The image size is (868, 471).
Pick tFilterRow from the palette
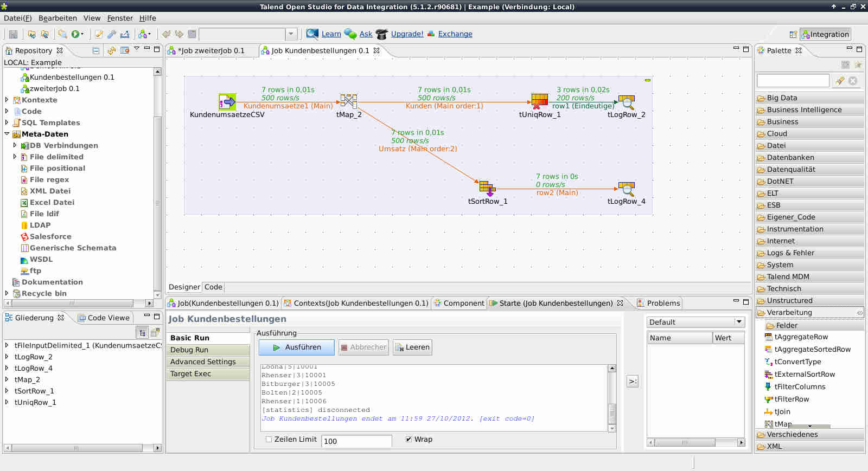click(791, 399)
